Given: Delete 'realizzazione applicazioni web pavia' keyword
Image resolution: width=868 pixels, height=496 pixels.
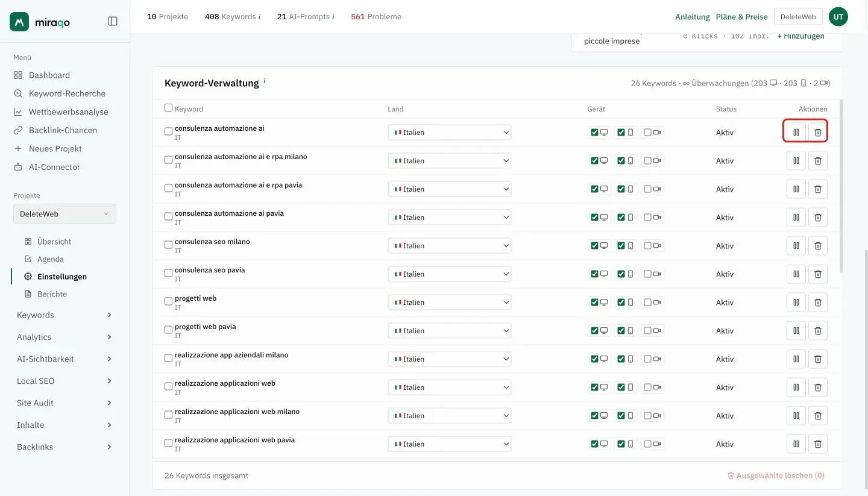Looking at the screenshot, I should point(817,444).
